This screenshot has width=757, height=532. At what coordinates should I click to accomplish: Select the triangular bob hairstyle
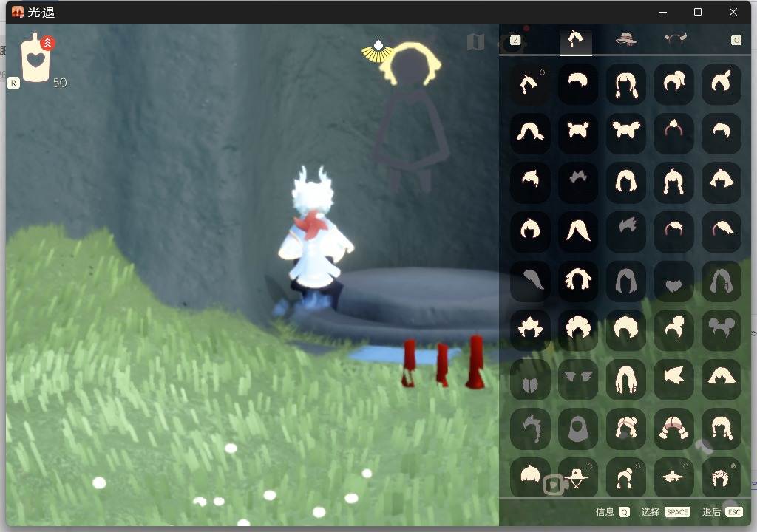pyautogui.click(x=722, y=183)
